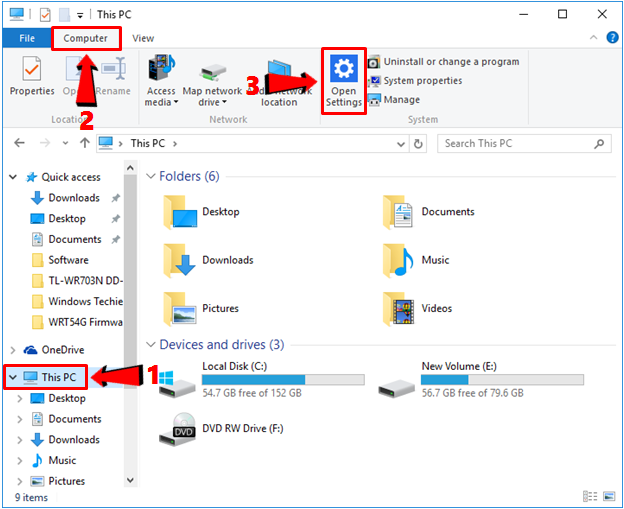Select the Desktop folder icon
Viewport: 624px width, 509px height.
click(180, 212)
